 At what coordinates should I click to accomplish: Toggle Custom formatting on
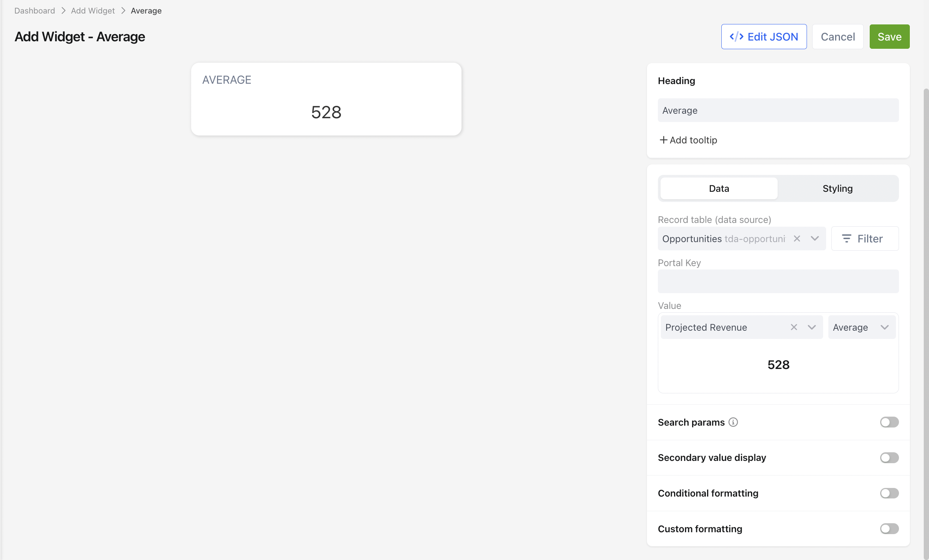pos(889,529)
